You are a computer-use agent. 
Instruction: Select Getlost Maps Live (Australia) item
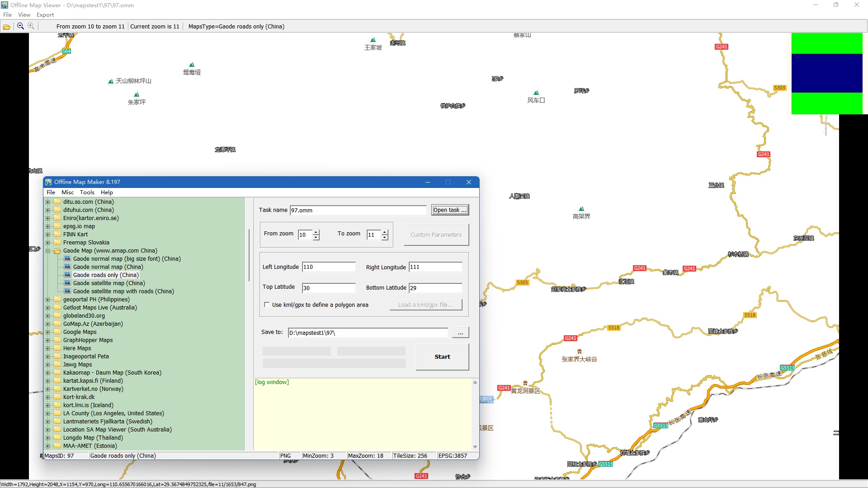pos(100,308)
